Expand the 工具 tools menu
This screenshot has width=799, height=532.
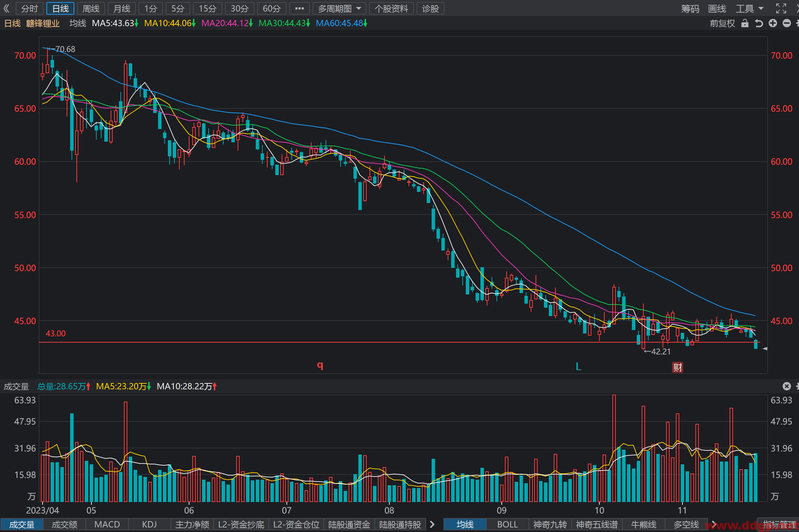coord(750,8)
